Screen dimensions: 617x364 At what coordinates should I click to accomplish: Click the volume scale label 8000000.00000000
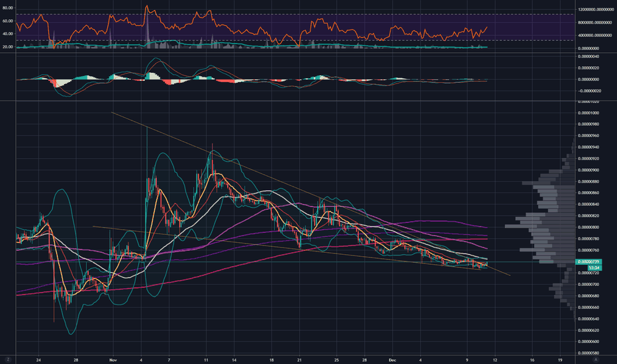click(596, 23)
